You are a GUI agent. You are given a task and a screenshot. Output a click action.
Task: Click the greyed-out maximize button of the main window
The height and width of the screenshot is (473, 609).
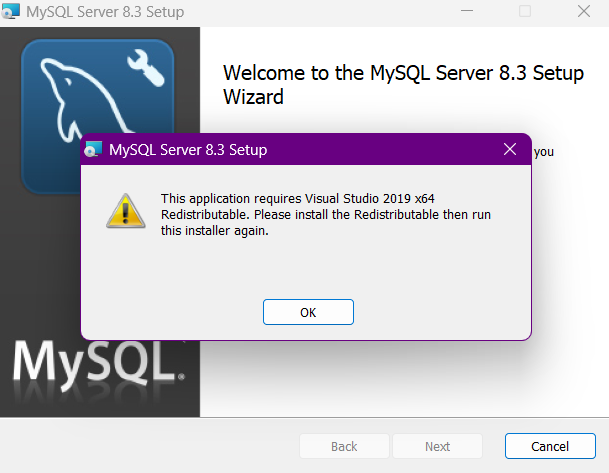[x=525, y=11]
